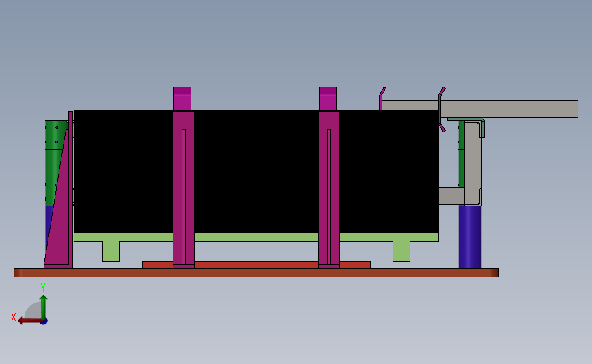Select the left magenta vertical column
The image size is (592, 364).
(184, 190)
